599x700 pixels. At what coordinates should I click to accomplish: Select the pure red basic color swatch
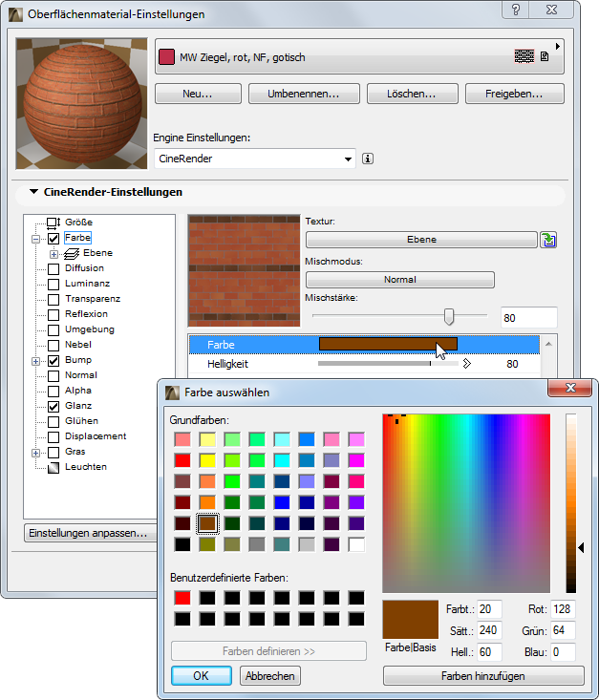pos(182,460)
